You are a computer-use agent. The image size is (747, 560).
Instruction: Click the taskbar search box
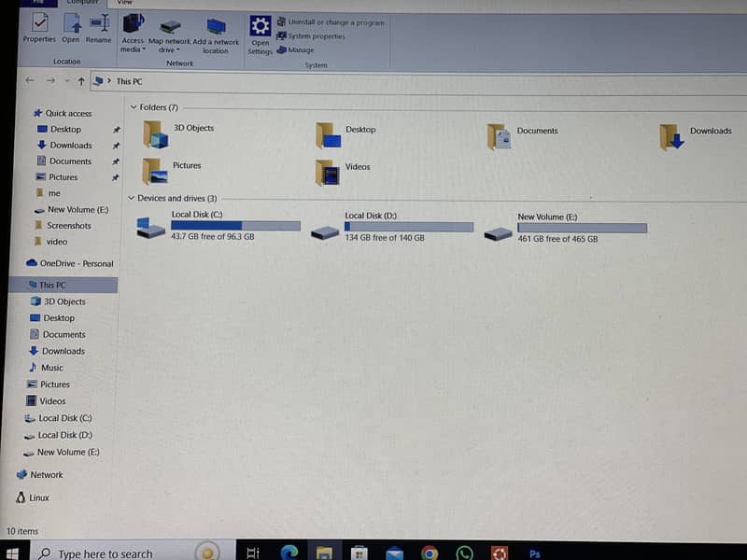105,553
